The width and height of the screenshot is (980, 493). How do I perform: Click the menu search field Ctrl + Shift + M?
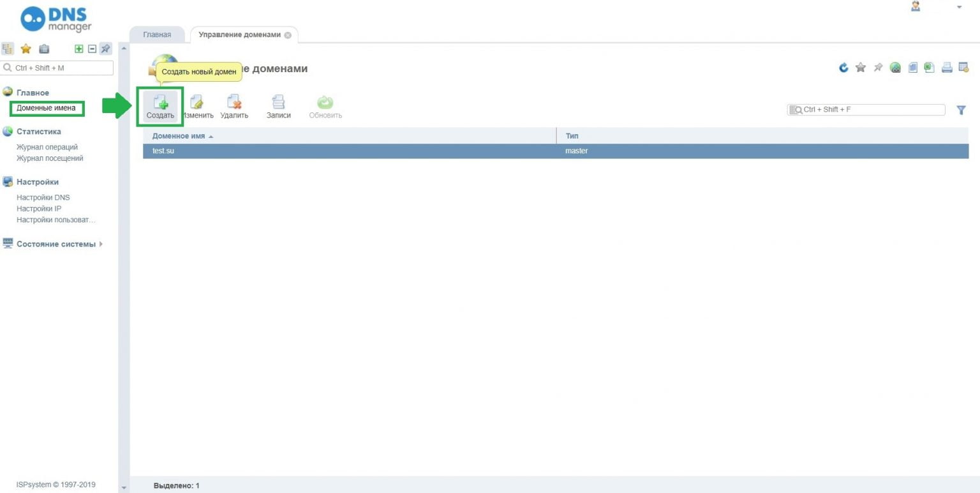pos(57,68)
